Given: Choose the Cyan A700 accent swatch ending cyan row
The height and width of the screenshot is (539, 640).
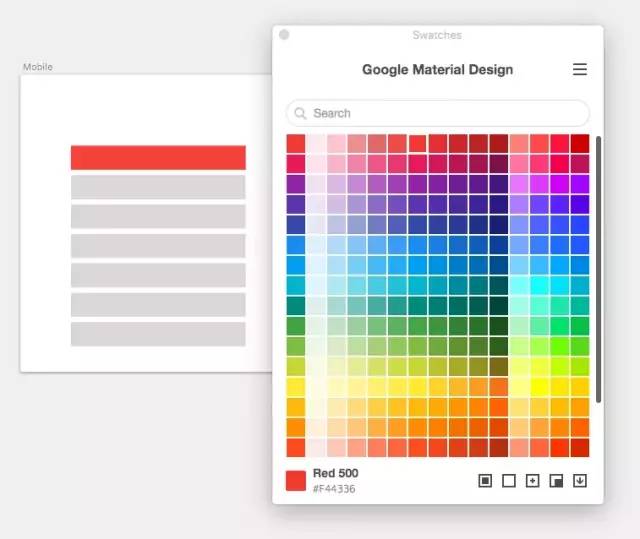Looking at the screenshot, I should click(x=580, y=286).
